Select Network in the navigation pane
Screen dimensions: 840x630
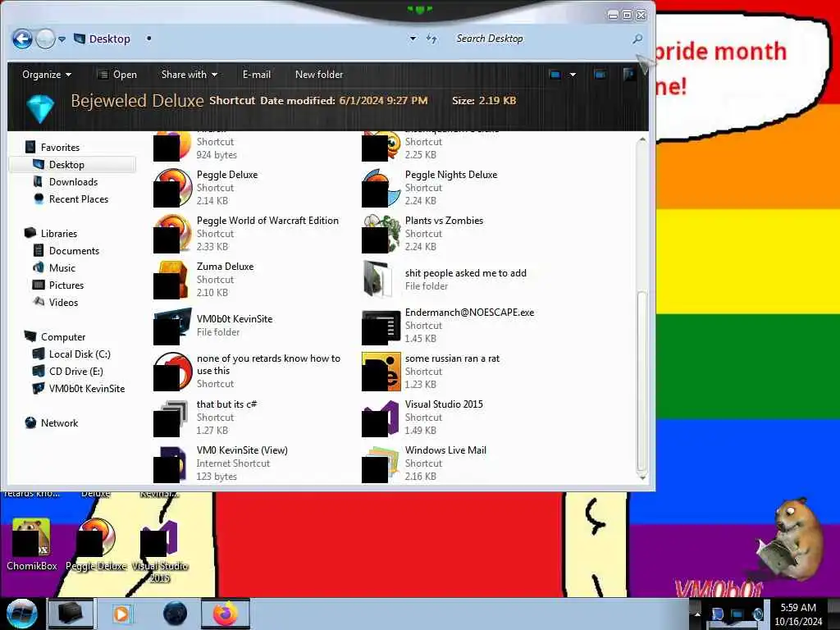point(52,422)
